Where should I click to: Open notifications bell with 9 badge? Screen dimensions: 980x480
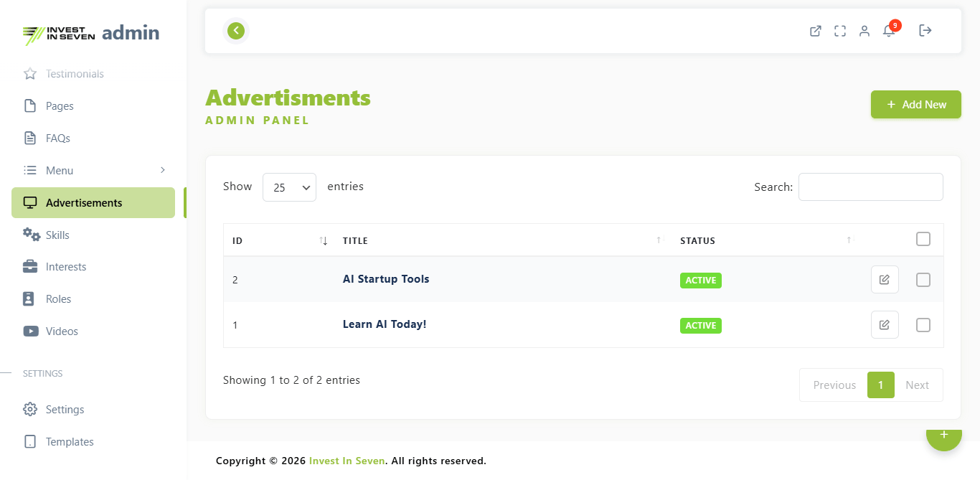889,31
